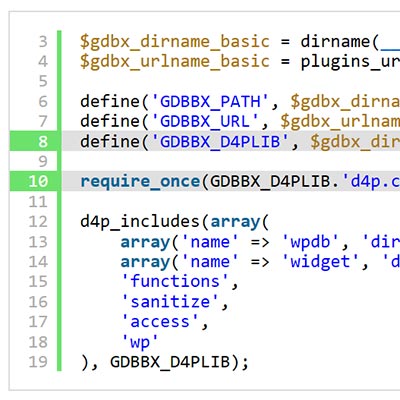Click the 'wpdb' string value

pos(310,242)
